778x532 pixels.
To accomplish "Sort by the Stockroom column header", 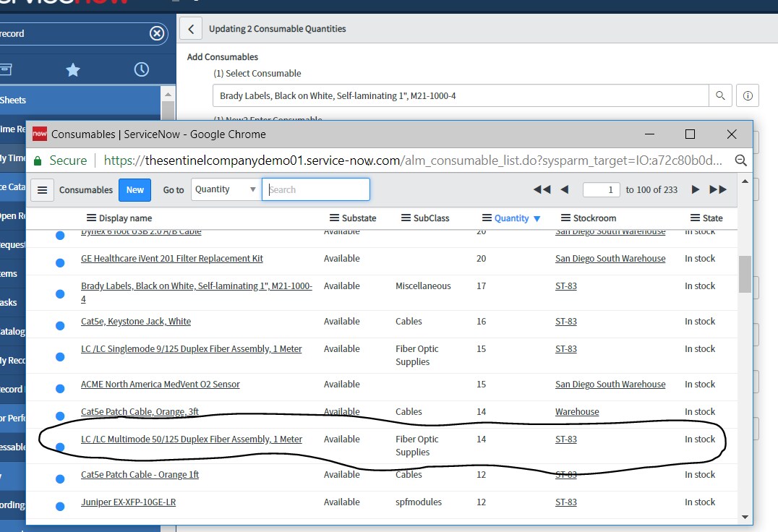I will [594, 218].
